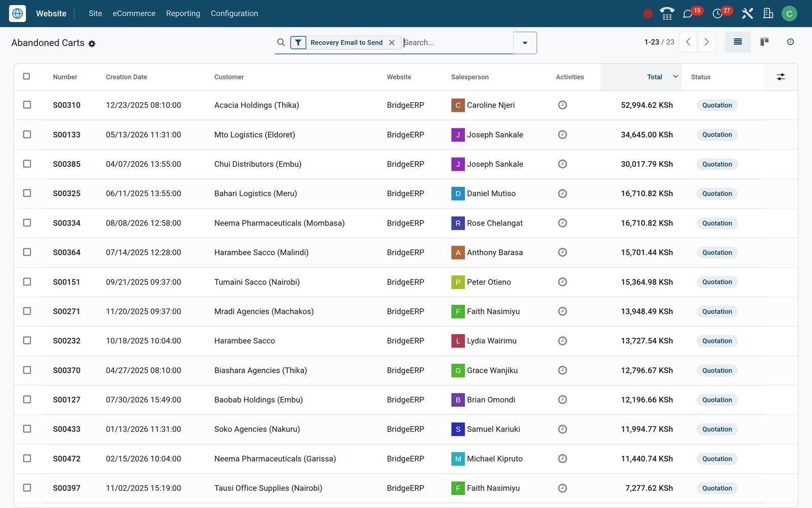Open the eCommerce menu
Screen dimensions: 812x508
134,14
